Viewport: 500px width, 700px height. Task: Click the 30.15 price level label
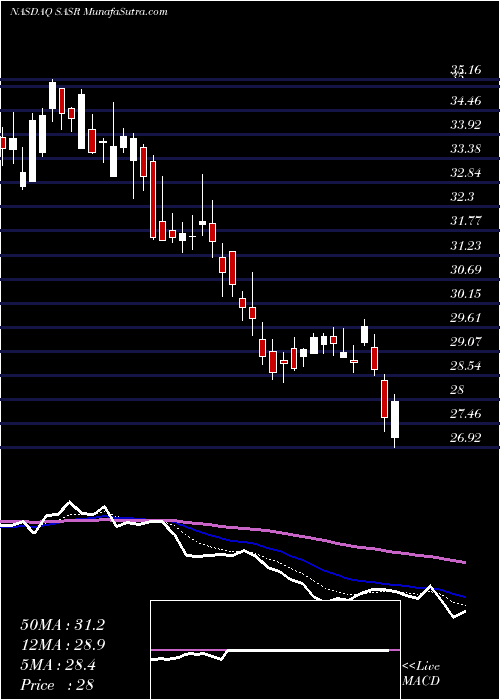(466, 294)
